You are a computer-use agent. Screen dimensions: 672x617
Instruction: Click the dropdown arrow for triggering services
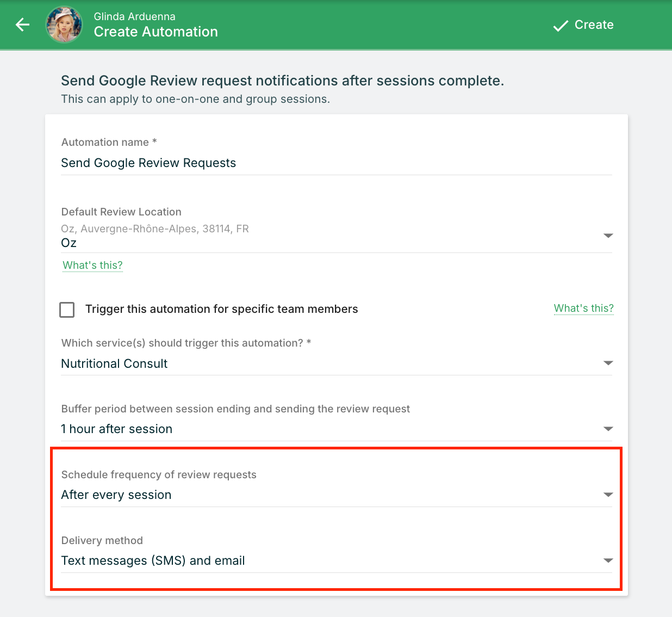[608, 363]
